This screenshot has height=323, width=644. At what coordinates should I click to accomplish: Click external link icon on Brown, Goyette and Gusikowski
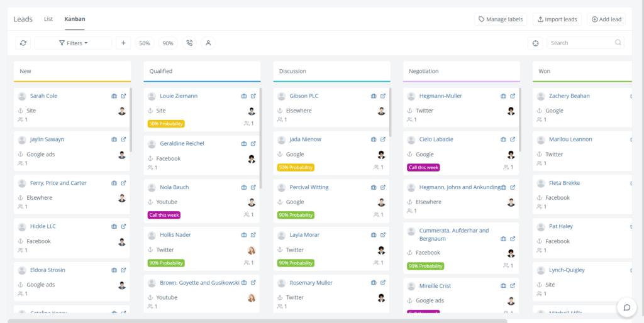[253, 283]
